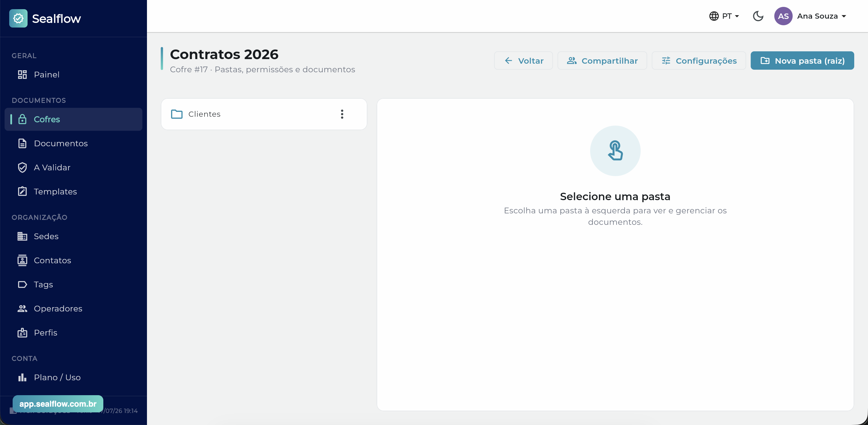Open the Clientes folder options menu

pyautogui.click(x=342, y=114)
